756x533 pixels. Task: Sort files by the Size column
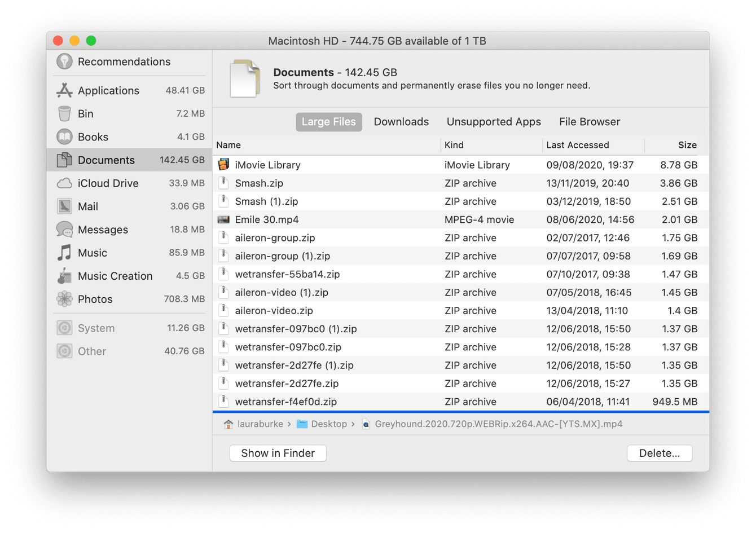click(x=687, y=145)
